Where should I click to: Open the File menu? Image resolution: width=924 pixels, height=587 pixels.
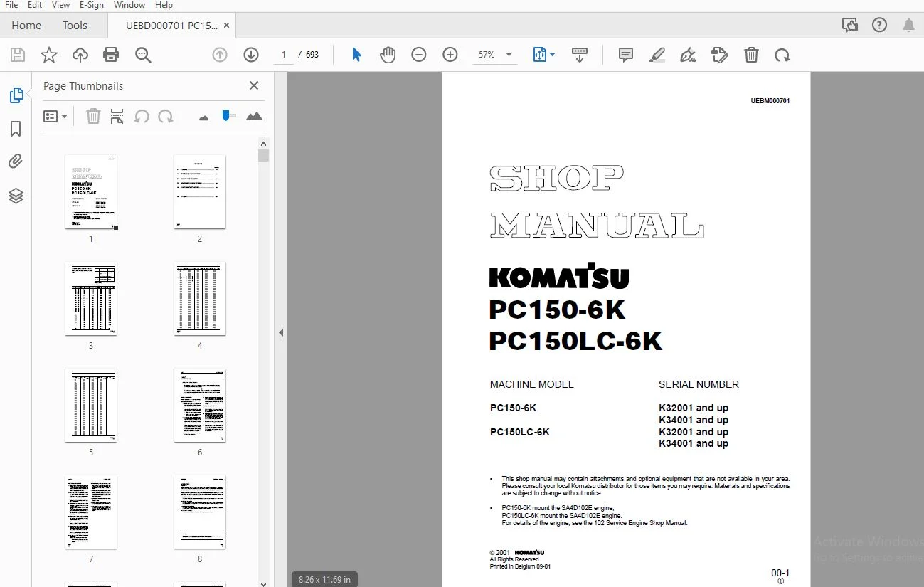(11, 5)
